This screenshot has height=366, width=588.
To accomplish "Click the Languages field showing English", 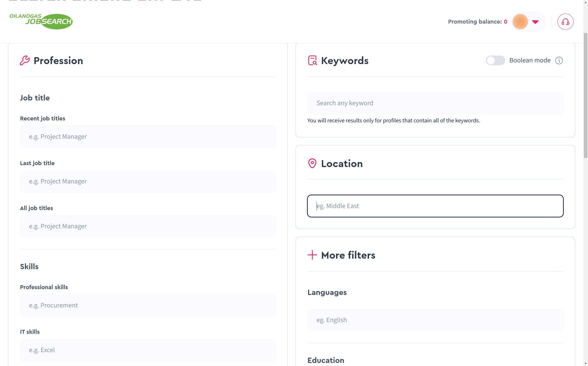I will 435,320.
